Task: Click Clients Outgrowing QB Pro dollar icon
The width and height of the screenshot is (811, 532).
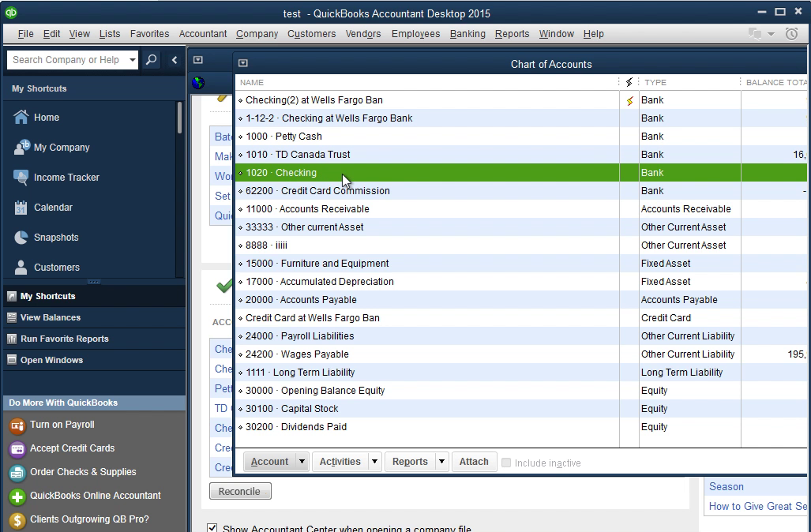Action: tap(17, 520)
